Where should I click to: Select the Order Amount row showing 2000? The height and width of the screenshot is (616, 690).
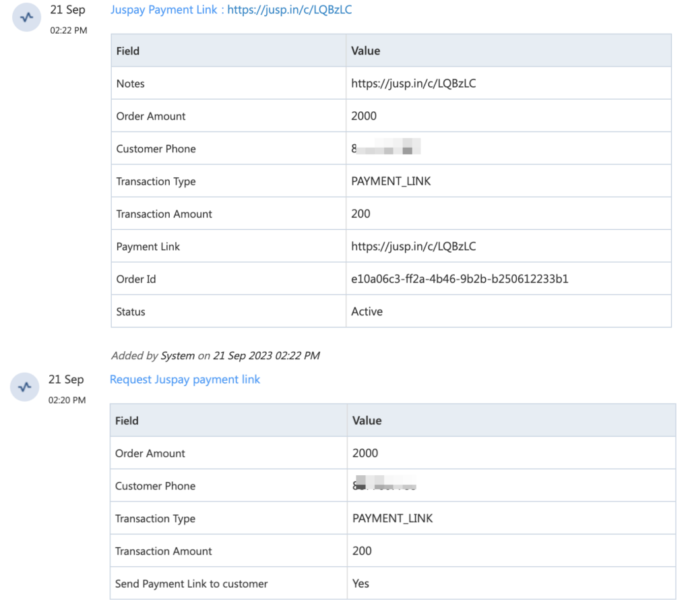pyautogui.click(x=363, y=116)
